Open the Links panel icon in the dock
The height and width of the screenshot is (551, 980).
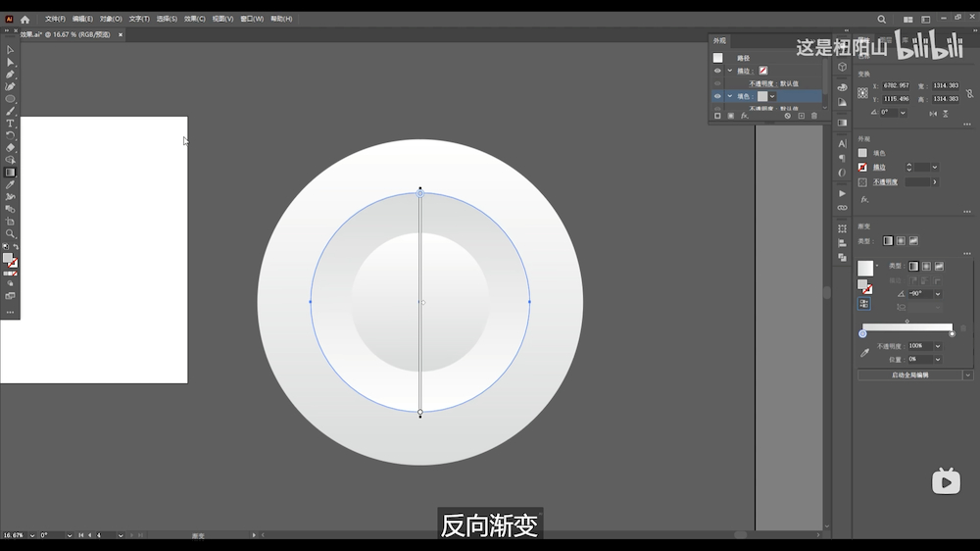(843, 208)
